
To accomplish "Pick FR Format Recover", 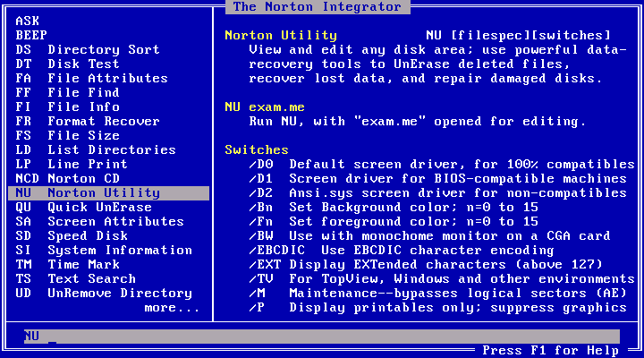I will (88, 121).
